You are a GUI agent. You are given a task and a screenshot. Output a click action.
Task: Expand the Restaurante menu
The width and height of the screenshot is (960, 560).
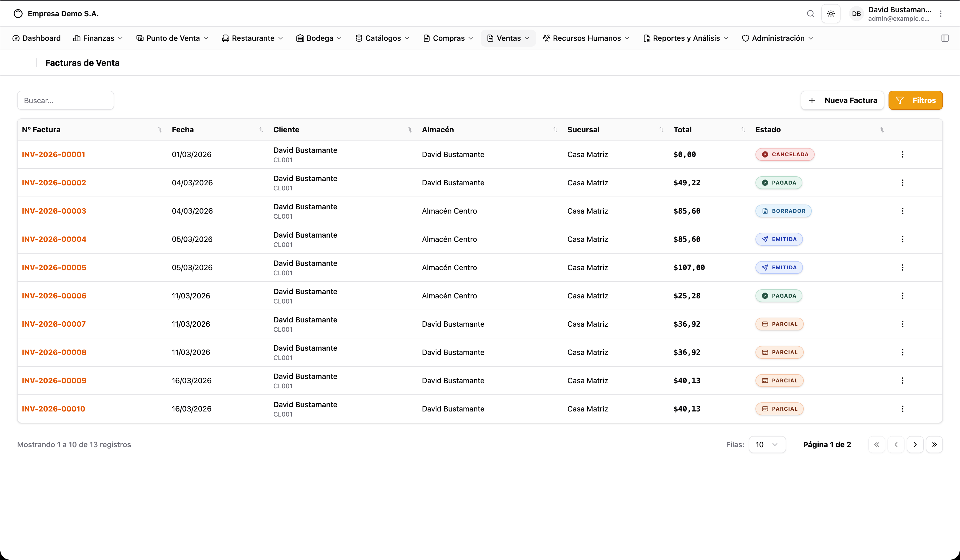pos(253,38)
